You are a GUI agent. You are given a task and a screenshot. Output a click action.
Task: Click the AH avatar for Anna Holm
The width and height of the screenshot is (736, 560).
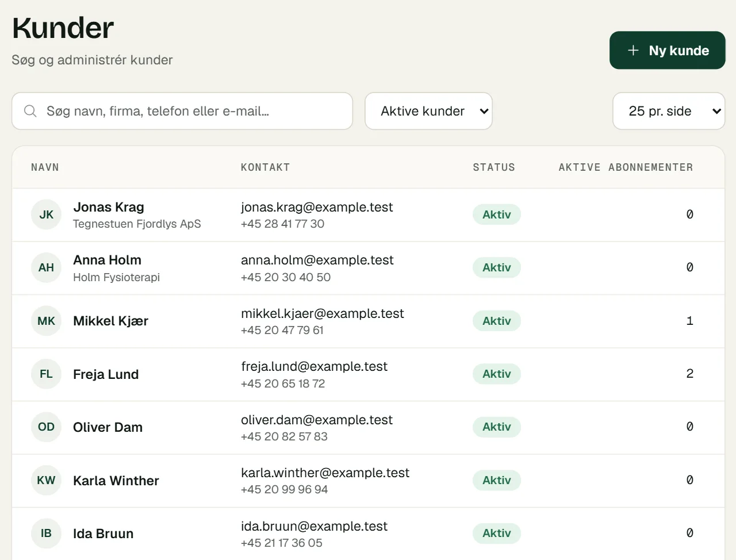coord(46,267)
